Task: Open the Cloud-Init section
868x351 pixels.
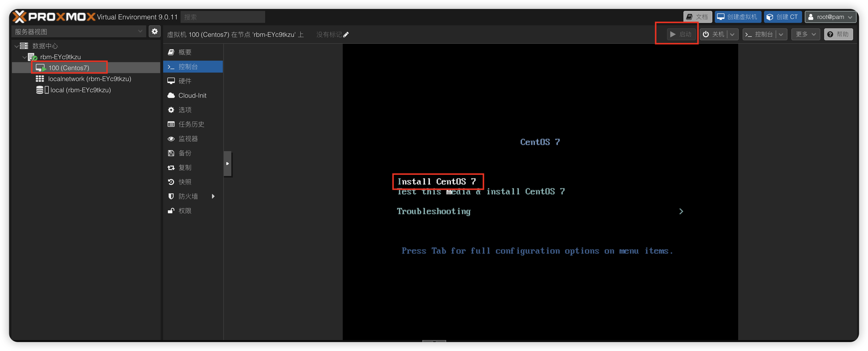Action: [x=192, y=95]
